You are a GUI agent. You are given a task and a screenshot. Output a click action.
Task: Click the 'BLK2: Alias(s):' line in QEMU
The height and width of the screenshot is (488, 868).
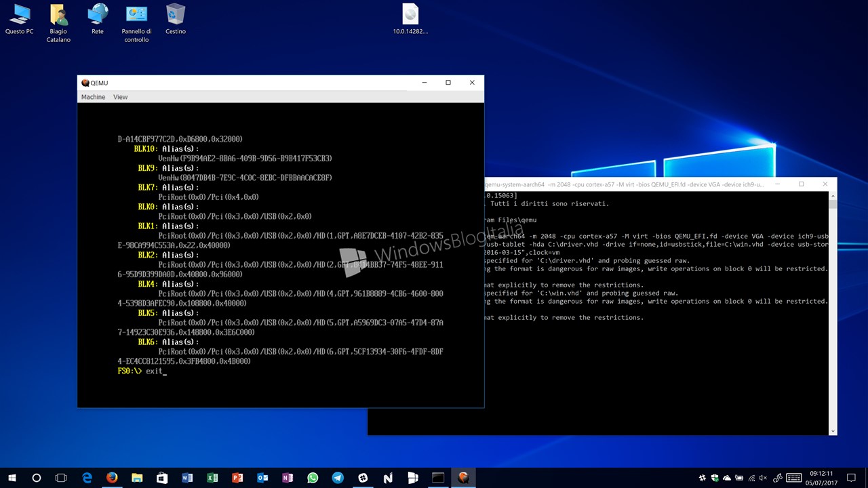(168, 255)
